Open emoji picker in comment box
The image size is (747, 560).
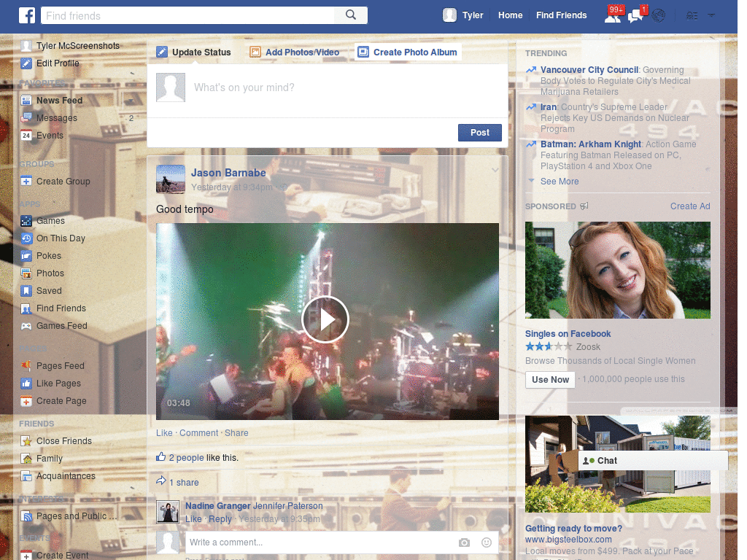pos(486,542)
